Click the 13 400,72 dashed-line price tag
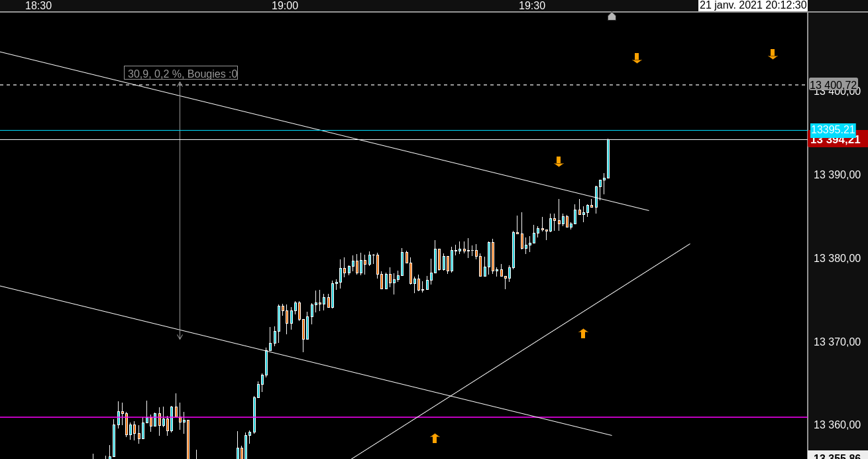Image resolution: width=868 pixels, height=459 pixels. (x=833, y=84)
